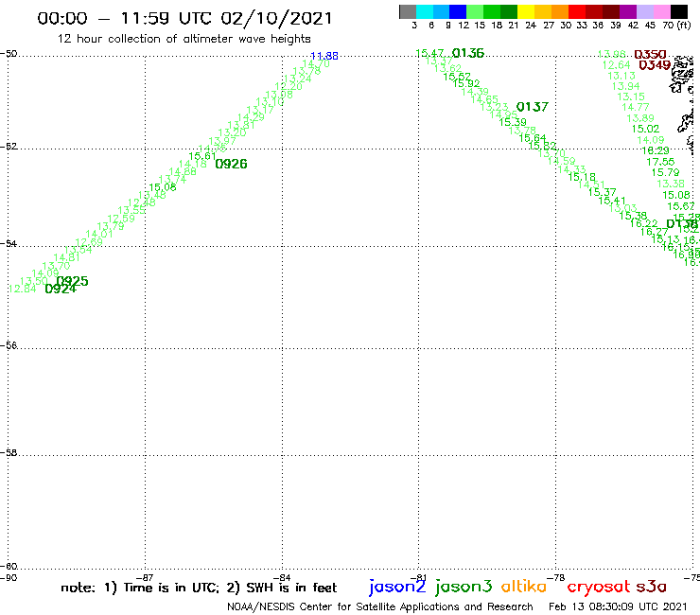Select the altika legend label
Viewport: 700px width, 615px height.
(x=524, y=587)
